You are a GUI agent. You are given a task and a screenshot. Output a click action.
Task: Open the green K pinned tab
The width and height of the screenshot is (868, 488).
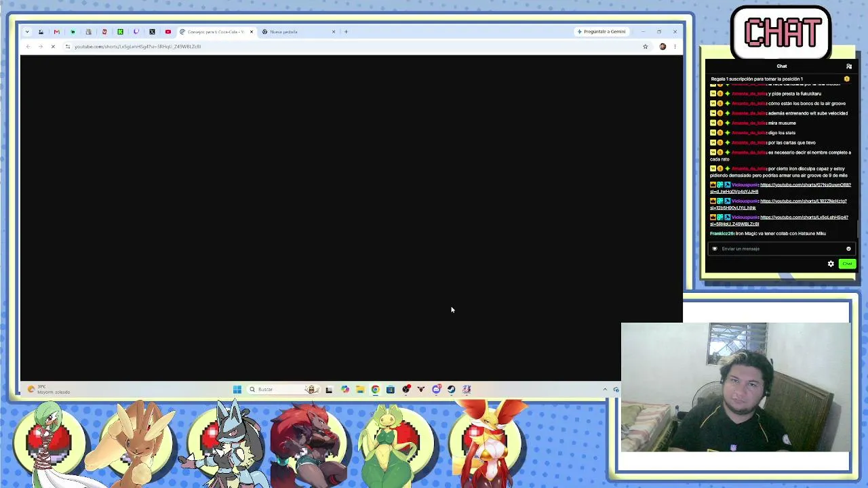tap(120, 32)
